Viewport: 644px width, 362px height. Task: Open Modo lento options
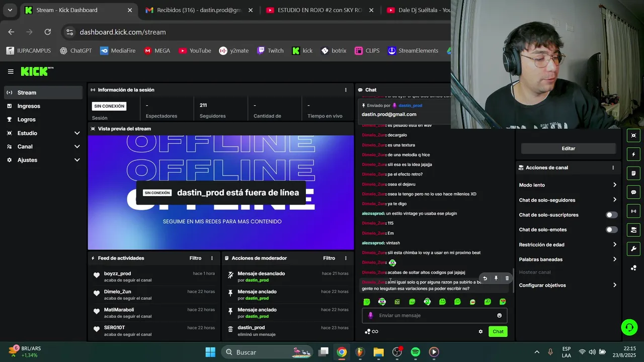tap(568, 185)
